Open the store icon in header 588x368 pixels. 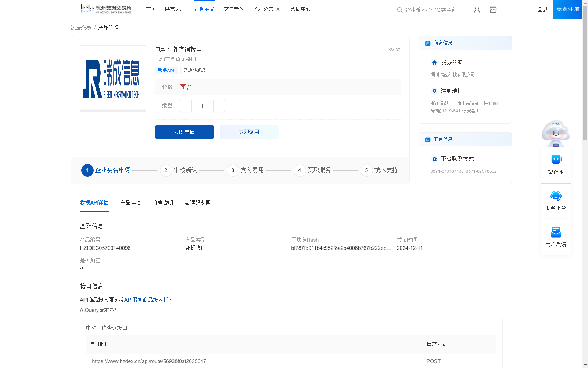(493, 10)
